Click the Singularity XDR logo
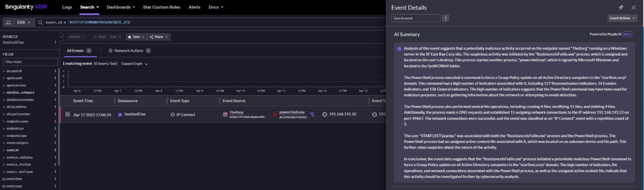The width and height of the screenshot is (644, 190). pos(26,7)
